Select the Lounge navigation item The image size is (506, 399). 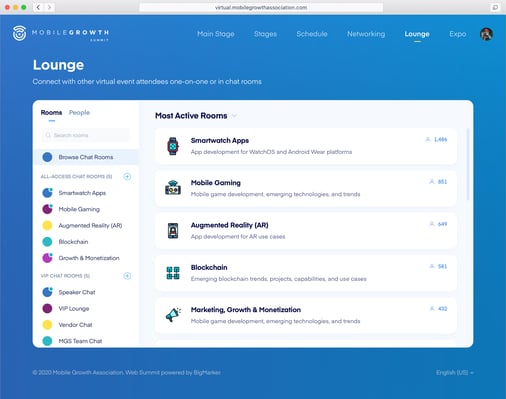coord(417,34)
